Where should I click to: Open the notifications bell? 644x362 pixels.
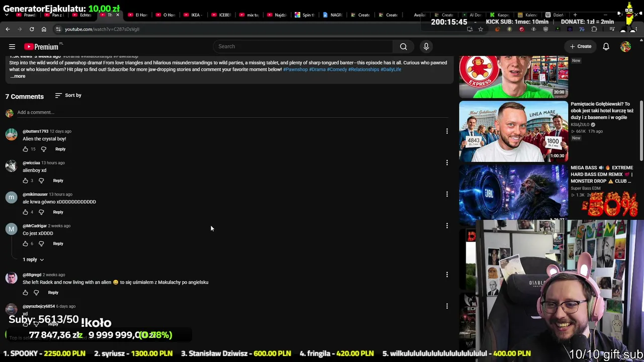[606, 47]
